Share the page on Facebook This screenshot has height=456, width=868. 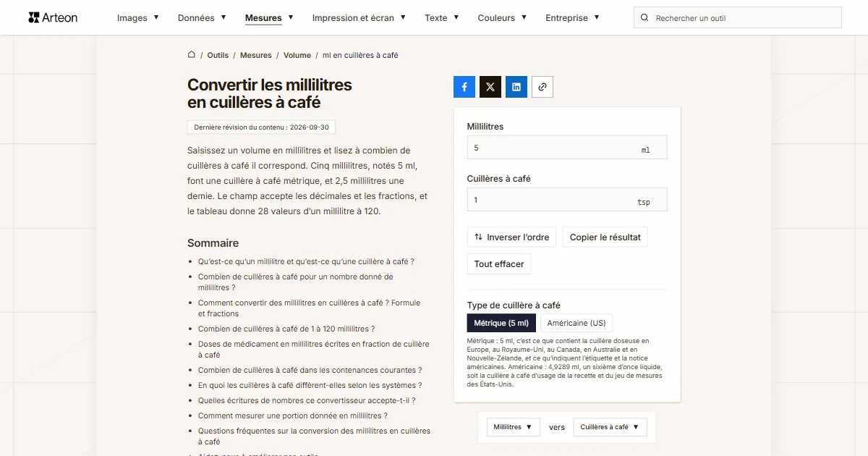[x=464, y=87]
